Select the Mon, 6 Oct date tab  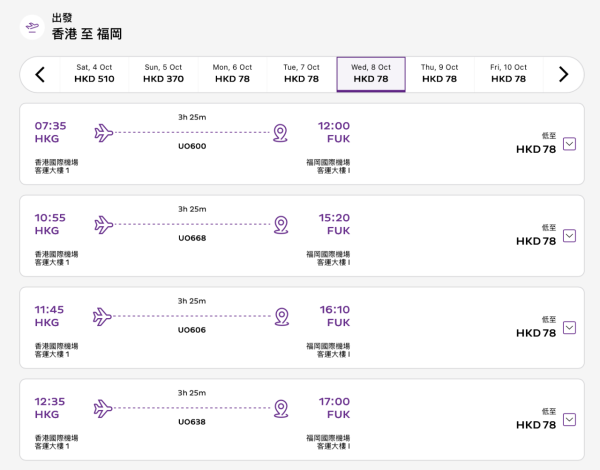click(x=232, y=73)
